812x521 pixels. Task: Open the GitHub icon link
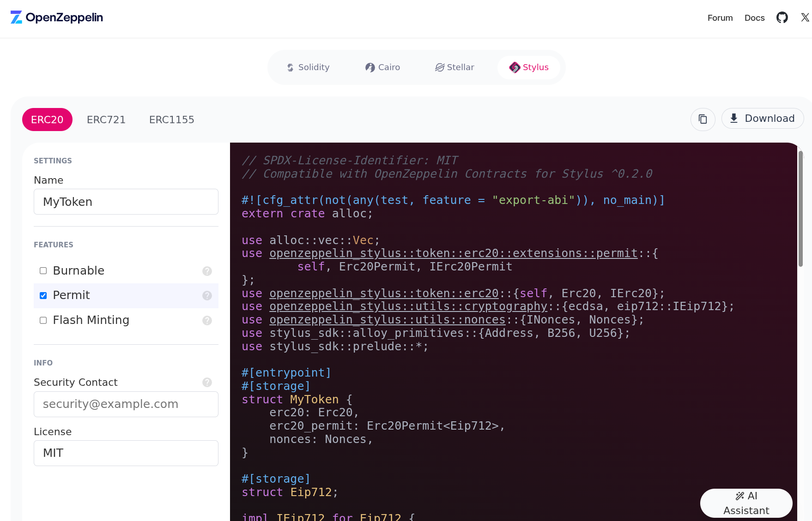click(782, 18)
